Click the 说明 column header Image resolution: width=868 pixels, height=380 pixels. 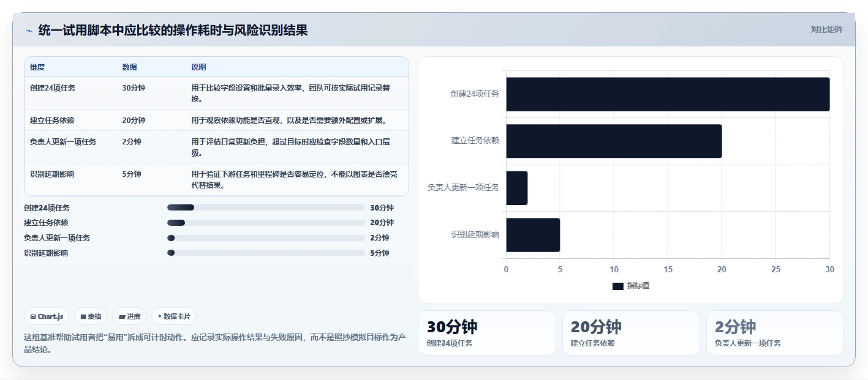pyautogui.click(x=198, y=67)
